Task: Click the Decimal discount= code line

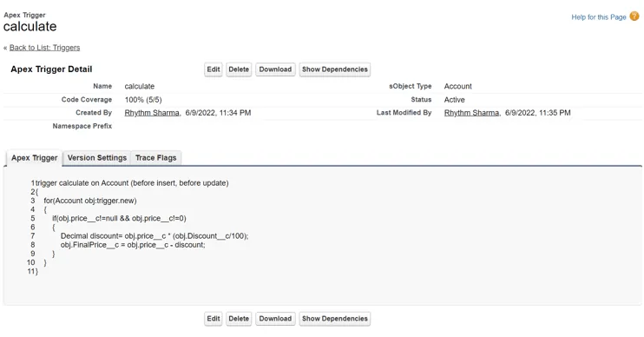Action: tap(154, 236)
